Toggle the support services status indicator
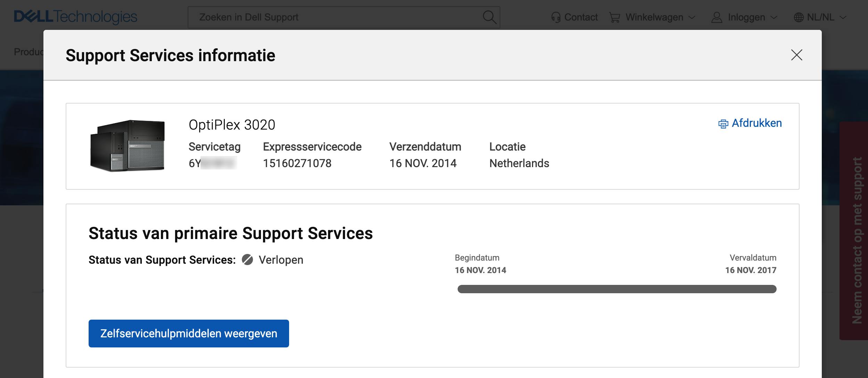The image size is (868, 378). pos(248,260)
